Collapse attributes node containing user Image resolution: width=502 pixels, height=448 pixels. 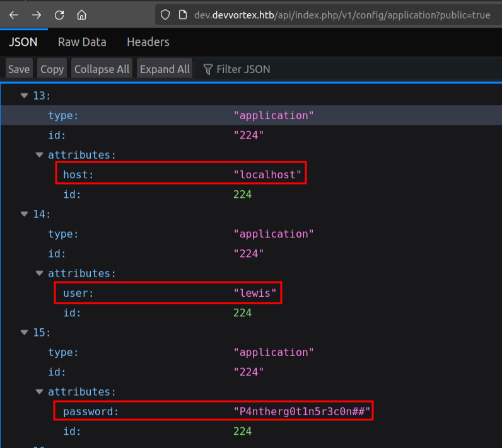click(40, 273)
